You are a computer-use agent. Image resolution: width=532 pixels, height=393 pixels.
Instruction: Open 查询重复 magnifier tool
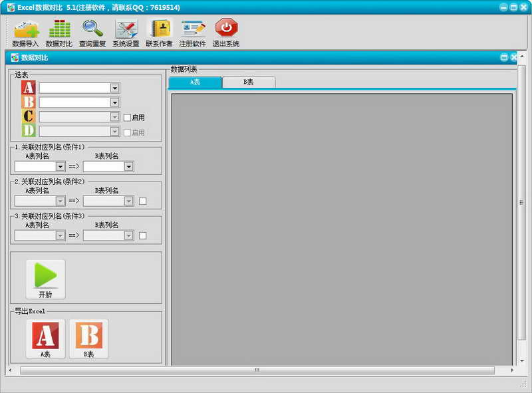92,33
